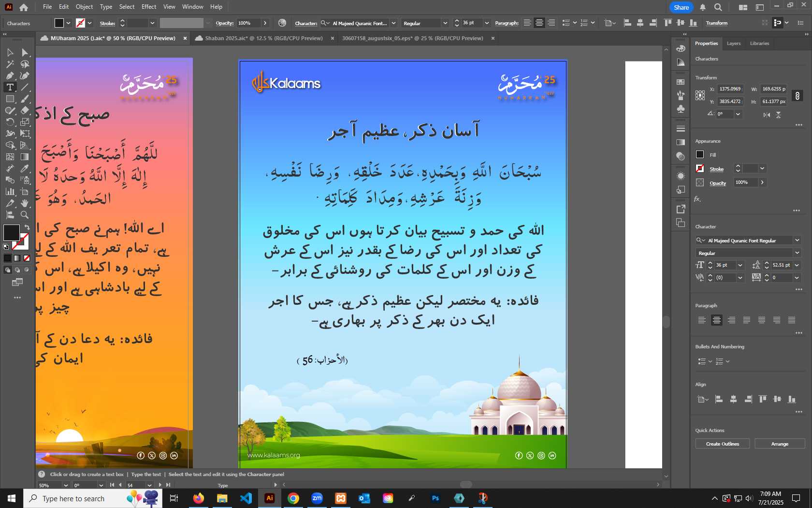Open font size dropdown in control bar

[x=487, y=23]
